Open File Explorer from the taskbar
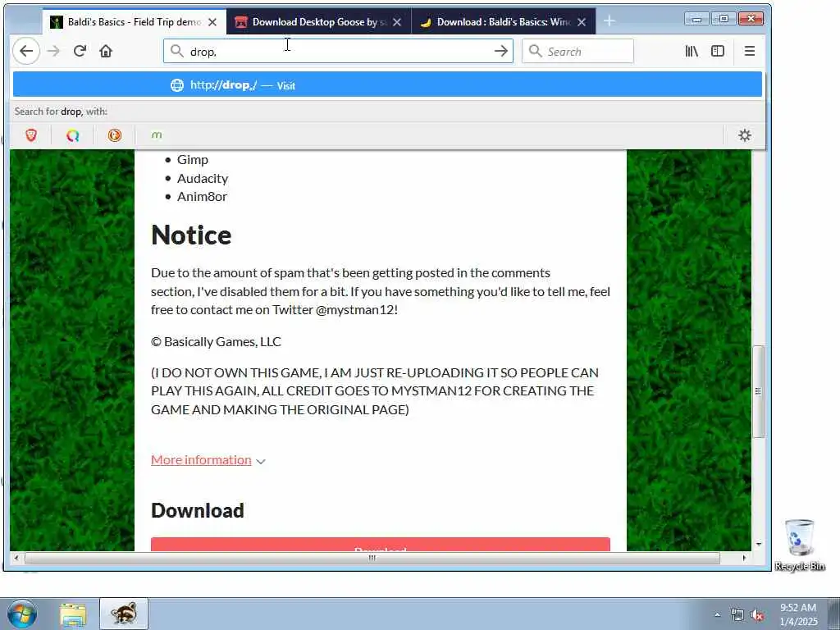Image resolution: width=840 pixels, height=630 pixels. pos(73,614)
